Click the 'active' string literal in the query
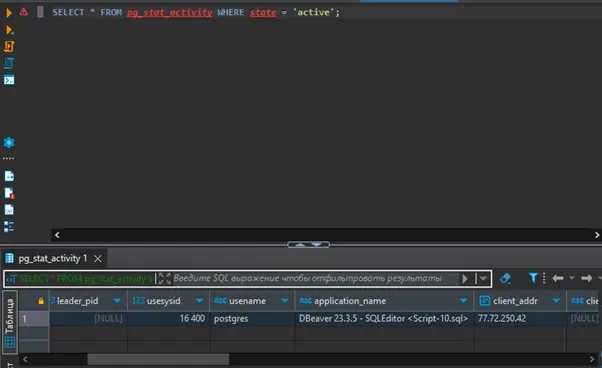602x368 pixels. 314,12
